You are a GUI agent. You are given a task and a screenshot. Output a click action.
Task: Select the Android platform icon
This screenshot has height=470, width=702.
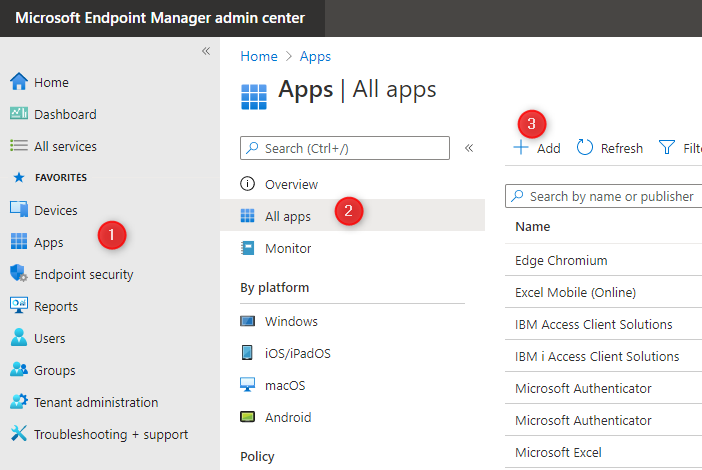pos(247,417)
